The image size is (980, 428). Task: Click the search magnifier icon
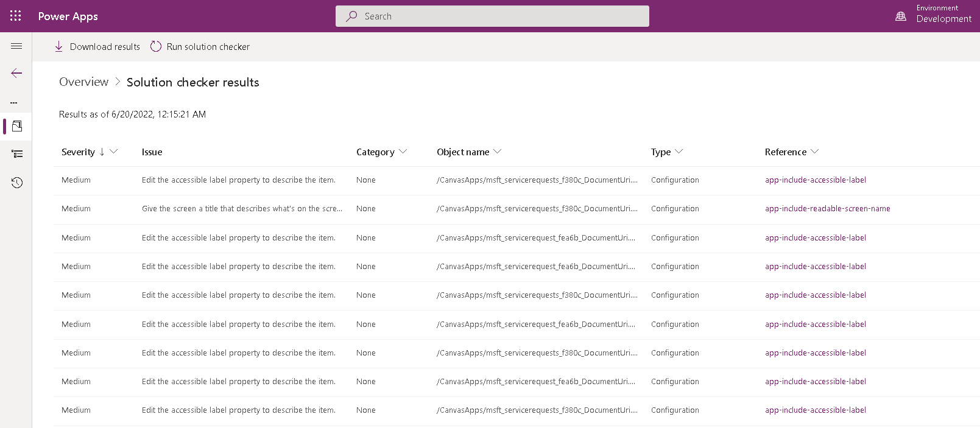pyautogui.click(x=351, y=16)
